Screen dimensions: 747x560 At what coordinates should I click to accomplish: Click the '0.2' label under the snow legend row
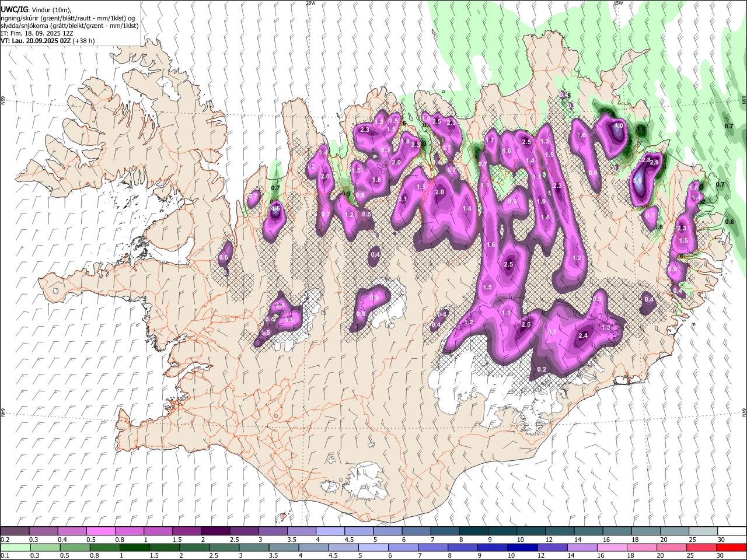(x=5, y=540)
